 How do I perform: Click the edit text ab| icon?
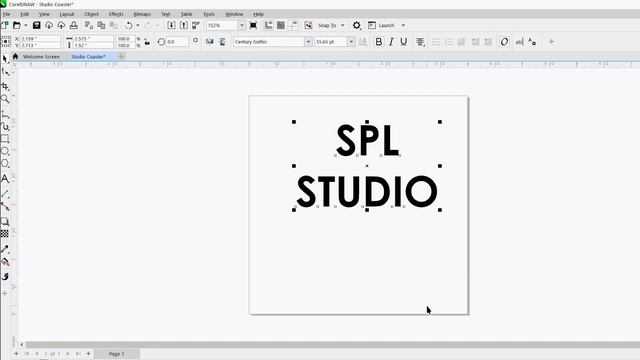[x=519, y=42]
